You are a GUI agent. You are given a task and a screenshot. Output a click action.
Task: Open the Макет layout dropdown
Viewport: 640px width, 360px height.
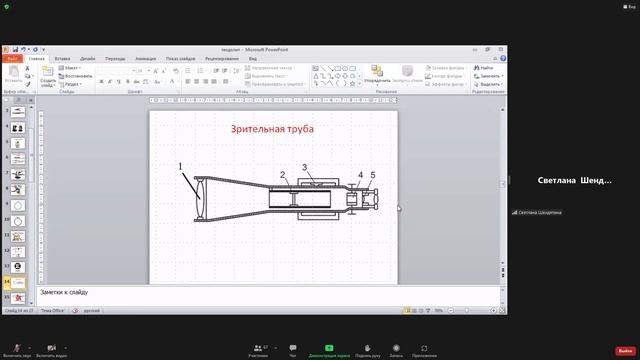[70, 68]
